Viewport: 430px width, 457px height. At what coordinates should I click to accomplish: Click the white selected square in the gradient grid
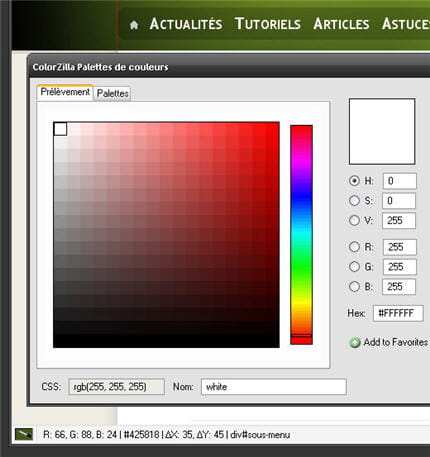60,129
